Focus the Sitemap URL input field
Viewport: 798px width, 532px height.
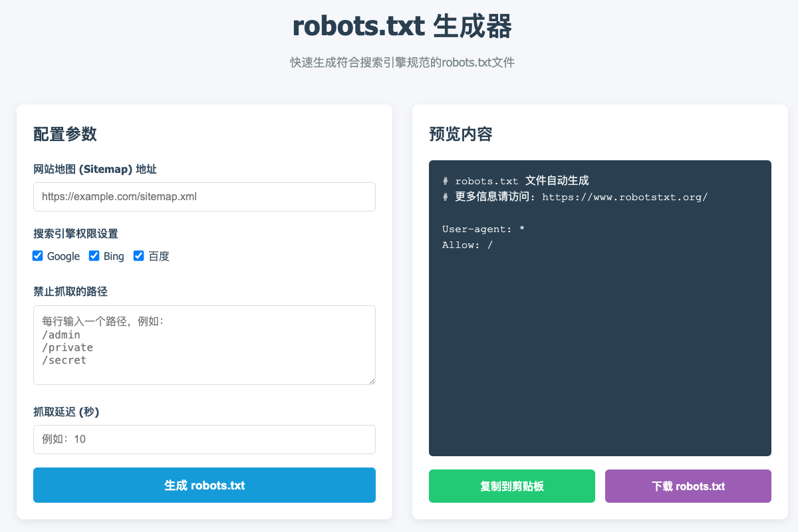(x=204, y=197)
